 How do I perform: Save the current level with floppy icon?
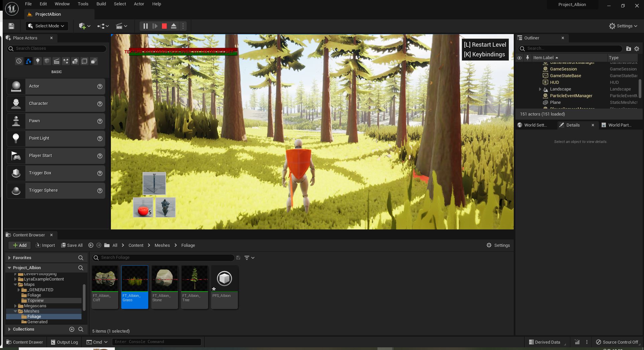coord(11,26)
